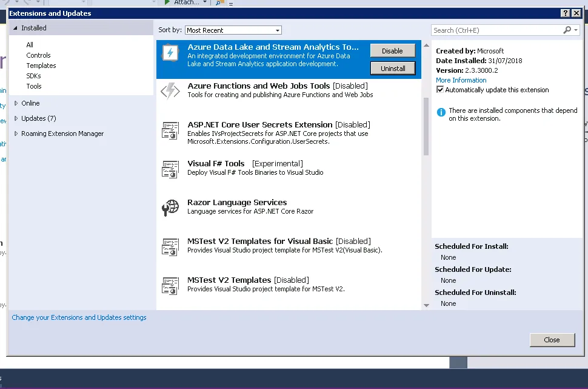Click the Created by Microsoft text
Screen dimensions: 588x389
pyautogui.click(x=470, y=51)
